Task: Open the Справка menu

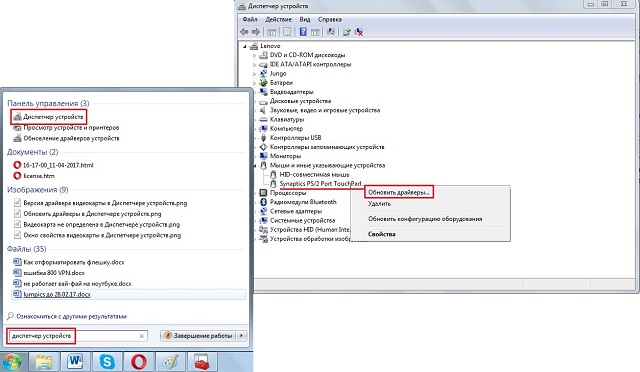Action: click(x=330, y=19)
